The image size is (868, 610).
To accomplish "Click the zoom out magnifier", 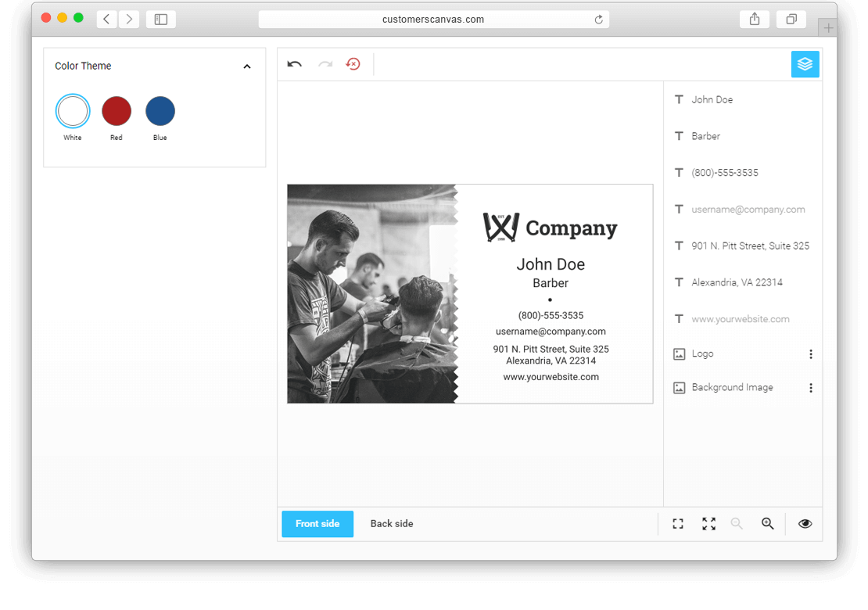I will pyautogui.click(x=737, y=524).
